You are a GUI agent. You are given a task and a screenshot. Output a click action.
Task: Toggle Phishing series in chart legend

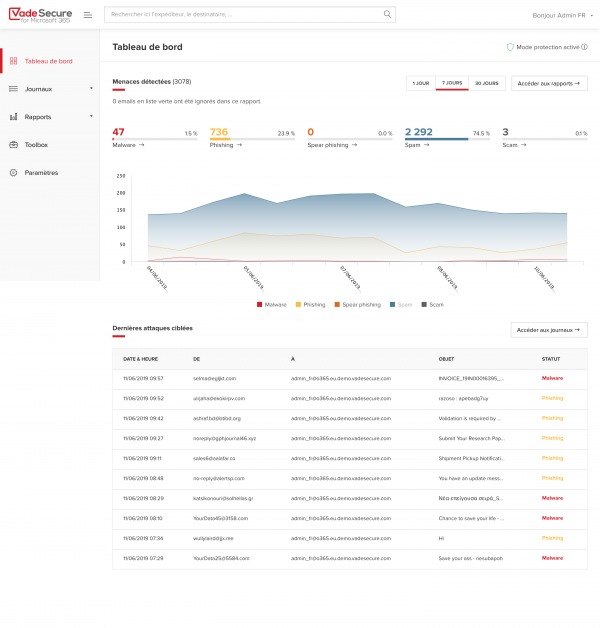[x=310, y=305]
